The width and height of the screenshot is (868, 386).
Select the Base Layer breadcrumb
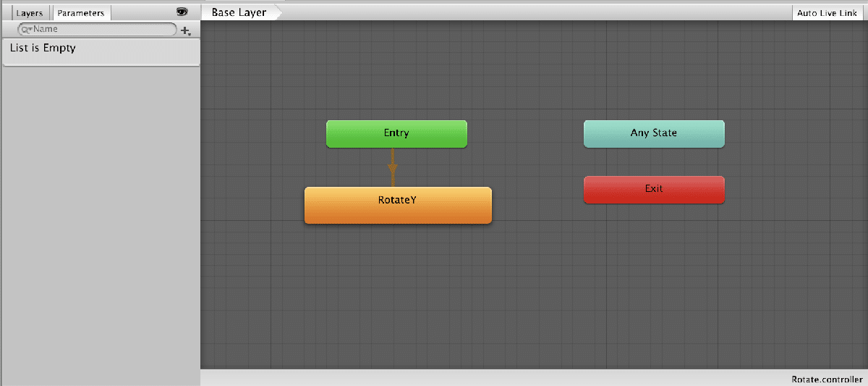[239, 12]
